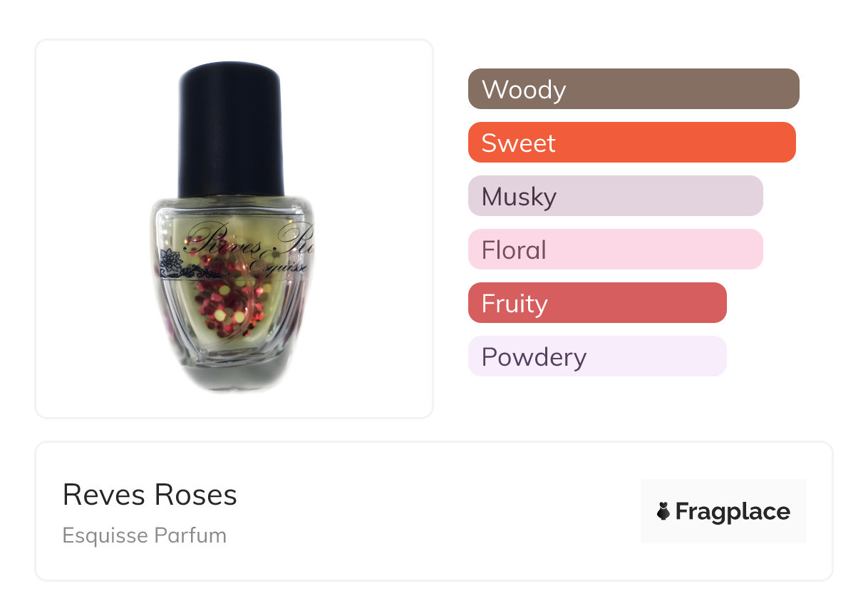Select the orange Sweet accord bar
The height and width of the screenshot is (616, 868).
tap(631, 143)
